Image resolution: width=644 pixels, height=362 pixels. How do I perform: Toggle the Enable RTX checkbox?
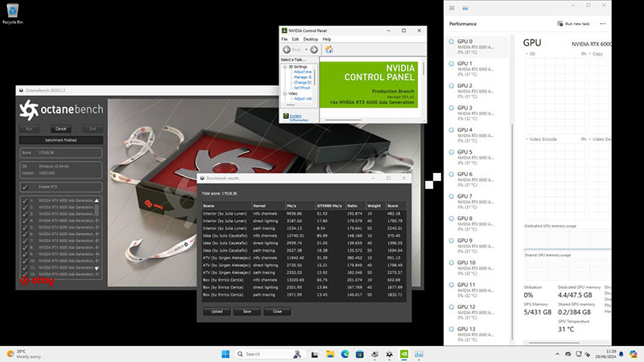point(25,186)
